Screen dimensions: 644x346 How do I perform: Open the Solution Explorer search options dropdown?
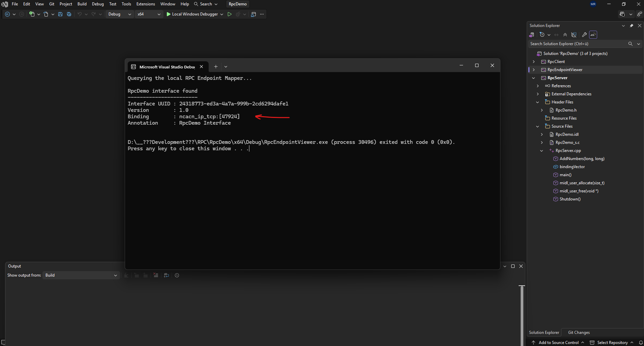(x=638, y=44)
